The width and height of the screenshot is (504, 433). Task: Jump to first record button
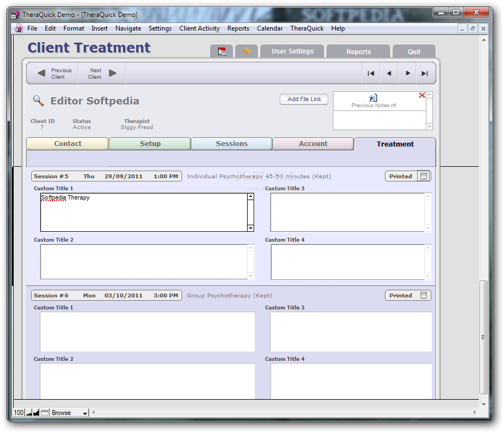click(x=371, y=73)
